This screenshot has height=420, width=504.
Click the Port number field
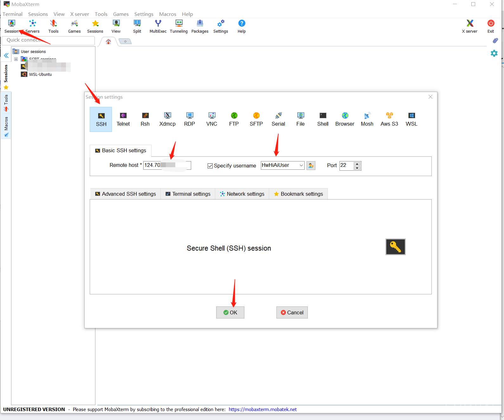point(346,166)
